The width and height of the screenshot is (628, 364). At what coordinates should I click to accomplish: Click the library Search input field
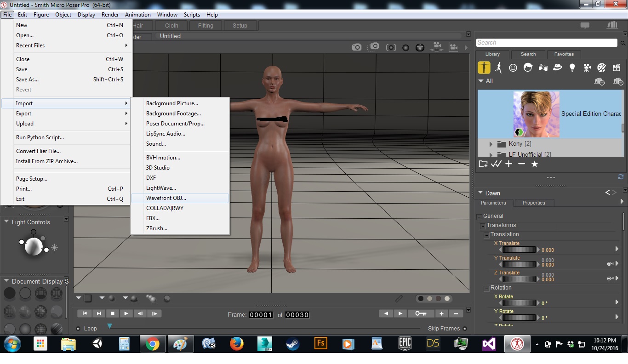[546, 43]
